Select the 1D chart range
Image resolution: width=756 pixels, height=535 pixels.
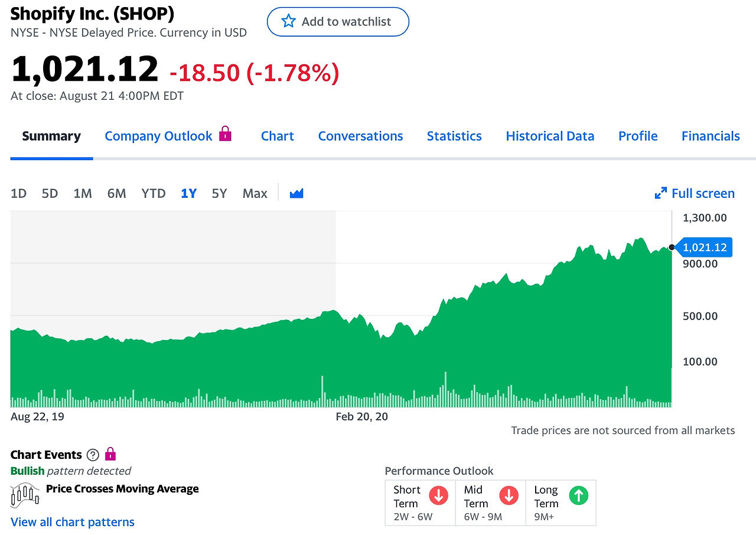[x=19, y=193]
